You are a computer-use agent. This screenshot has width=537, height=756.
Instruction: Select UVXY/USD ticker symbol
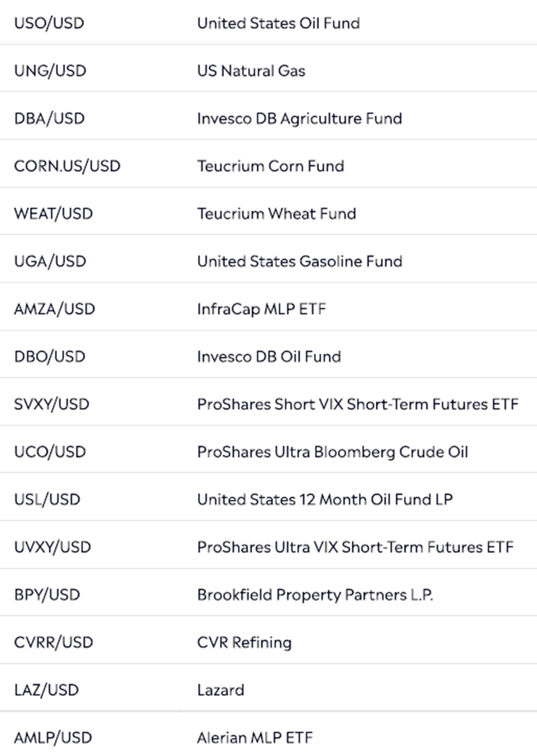pyautogui.click(x=52, y=547)
